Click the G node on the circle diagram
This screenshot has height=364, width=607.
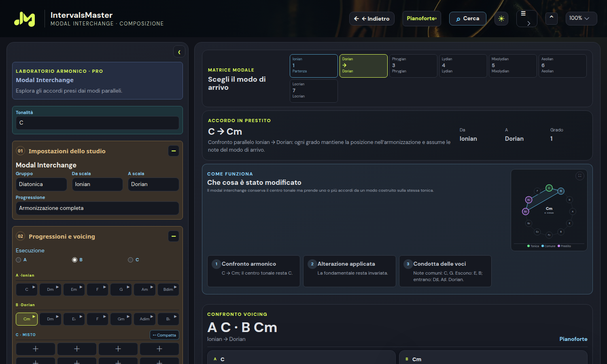click(x=561, y=191)
